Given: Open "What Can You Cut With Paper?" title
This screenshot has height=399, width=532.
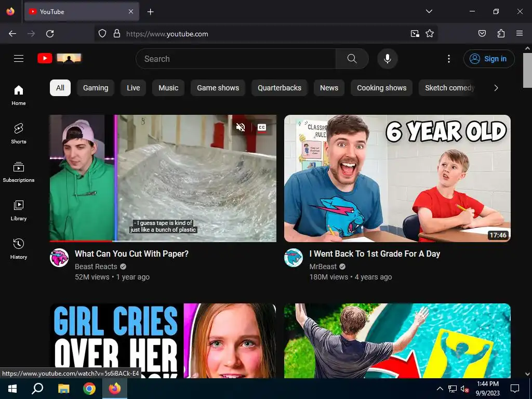Looking at the screenshot, I should 131,254.
